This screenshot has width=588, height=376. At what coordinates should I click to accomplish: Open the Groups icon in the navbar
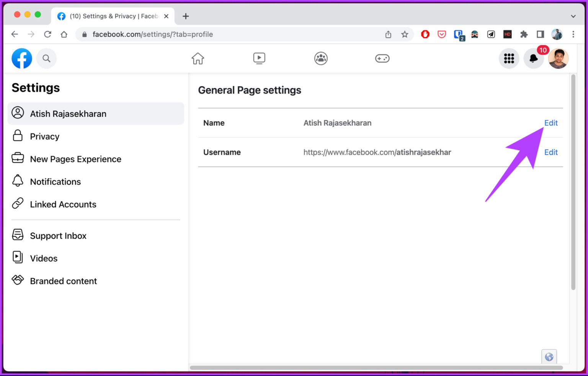(x=321, y=58)
